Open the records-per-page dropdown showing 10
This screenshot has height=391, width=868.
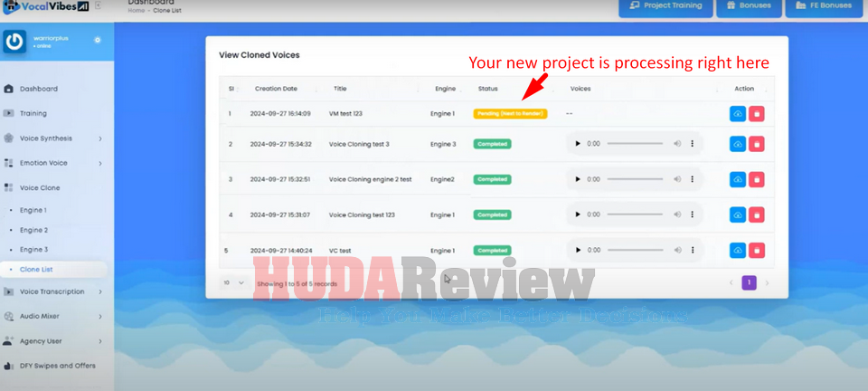(x=233, y=283)
